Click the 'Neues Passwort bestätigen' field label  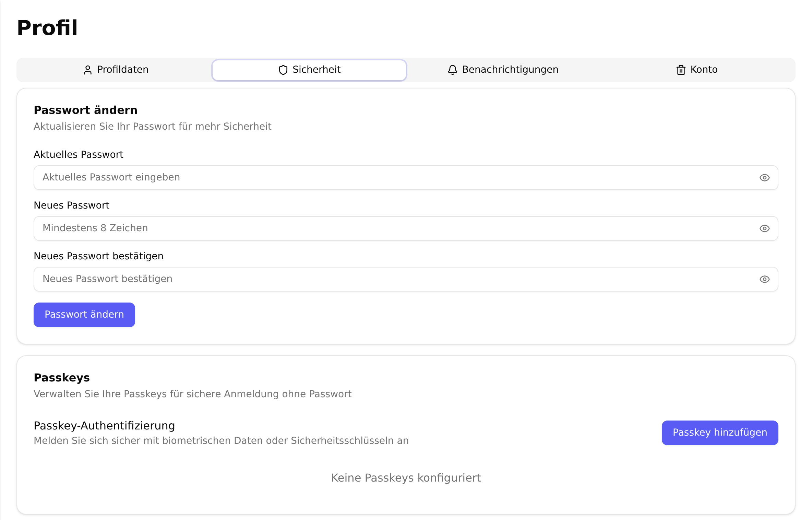[x=99, y=256]
